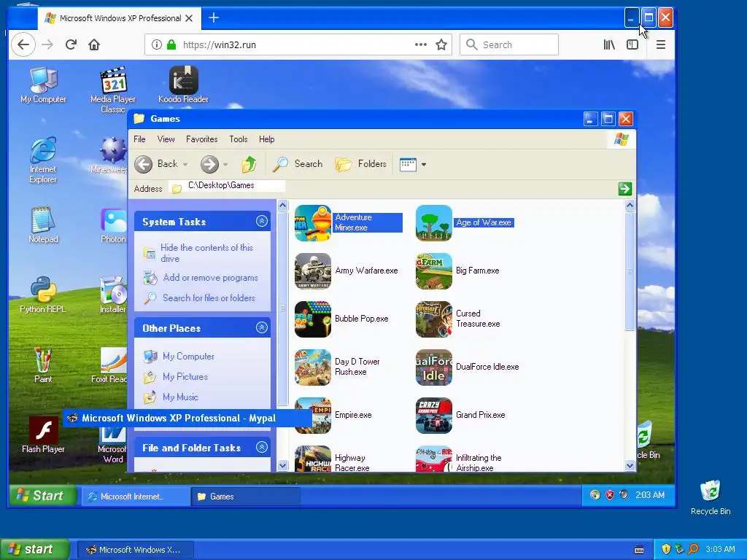Launch Media Player Classic desktop icon

pos(113,90)
